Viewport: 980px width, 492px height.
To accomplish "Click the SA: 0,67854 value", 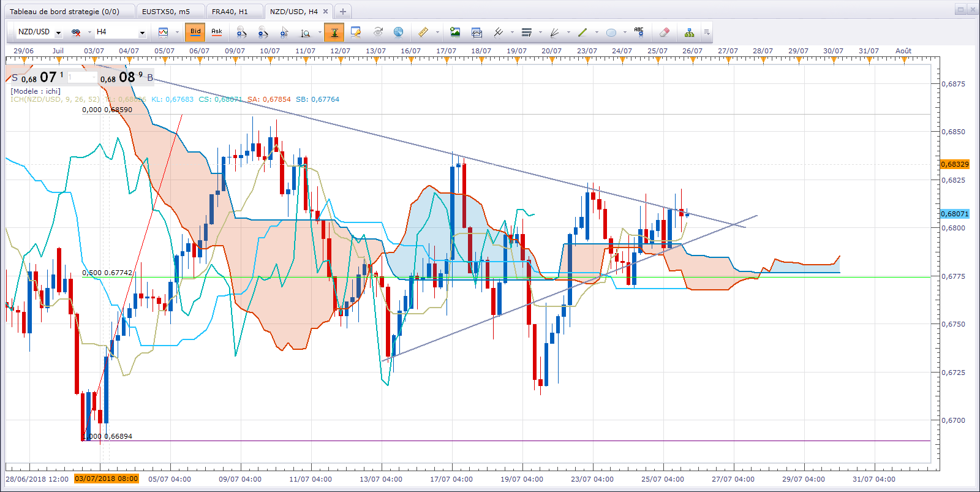I will 269,99.
